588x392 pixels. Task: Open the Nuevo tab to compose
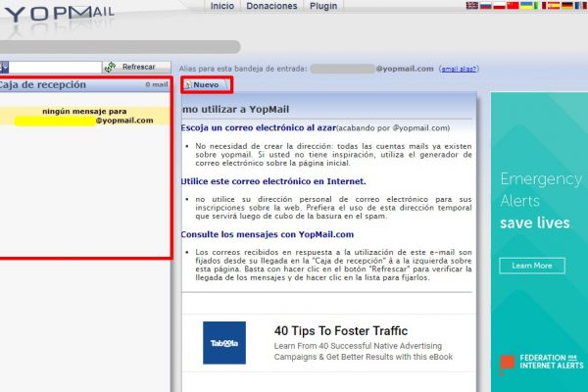click(x=206, y=85)
